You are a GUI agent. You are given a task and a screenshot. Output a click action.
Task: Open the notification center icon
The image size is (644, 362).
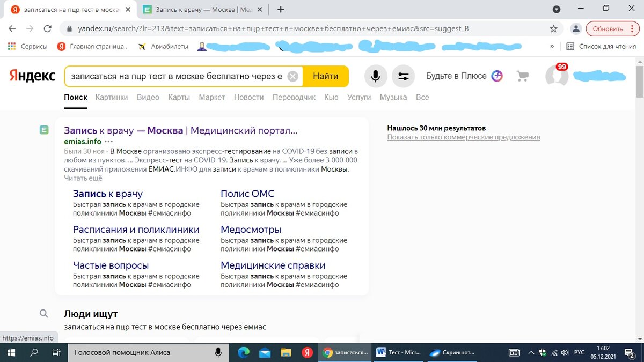630,352
